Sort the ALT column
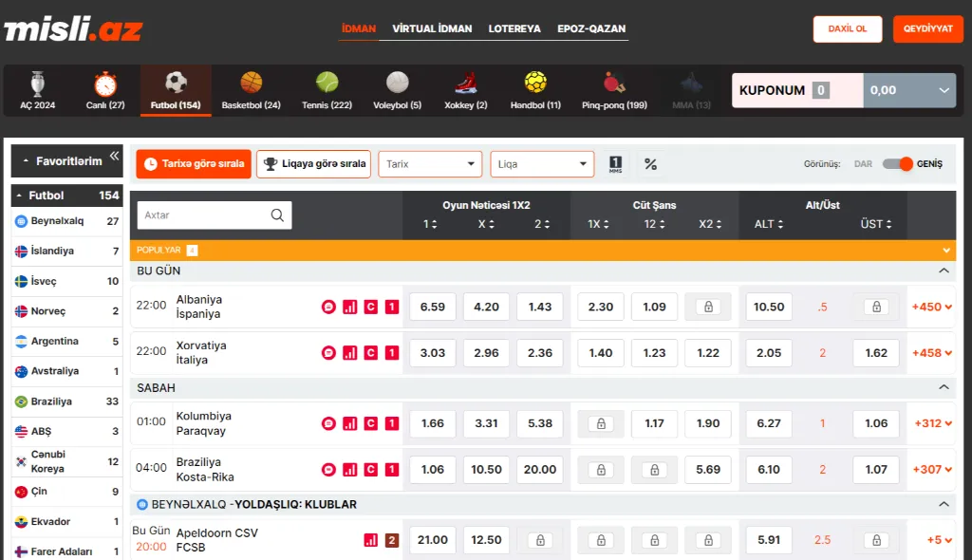The height and width of the screenshot is (560, 972). pos(769,225)
